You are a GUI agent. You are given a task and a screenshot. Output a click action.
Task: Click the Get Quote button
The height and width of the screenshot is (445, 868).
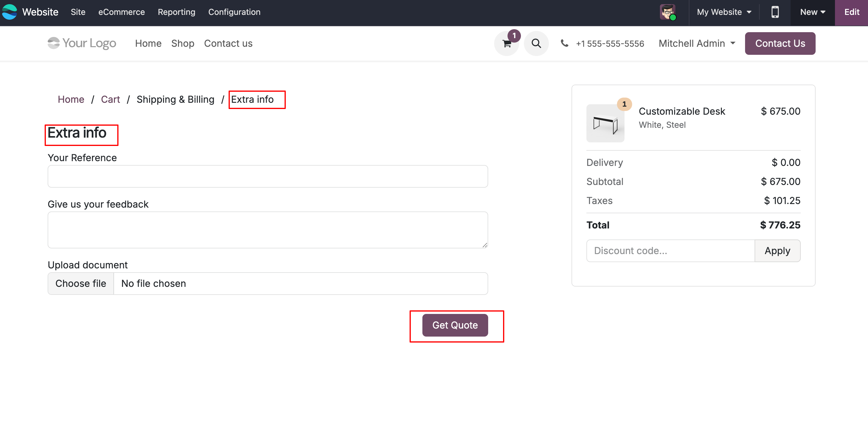(x=455, y=325)
